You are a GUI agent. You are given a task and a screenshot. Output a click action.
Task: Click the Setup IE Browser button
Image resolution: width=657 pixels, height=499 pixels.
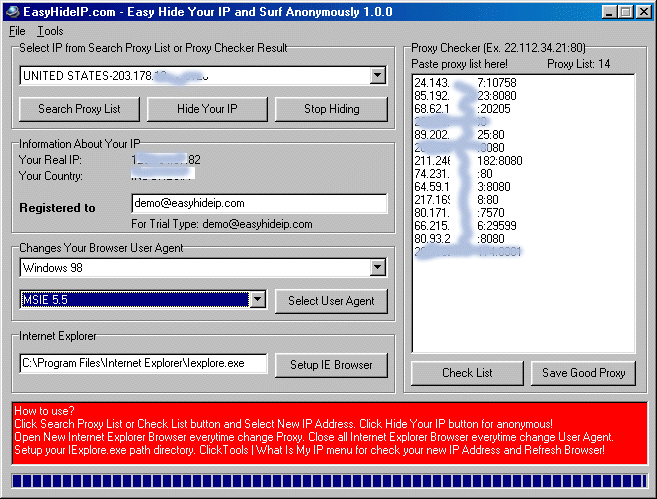coord(331,365)
